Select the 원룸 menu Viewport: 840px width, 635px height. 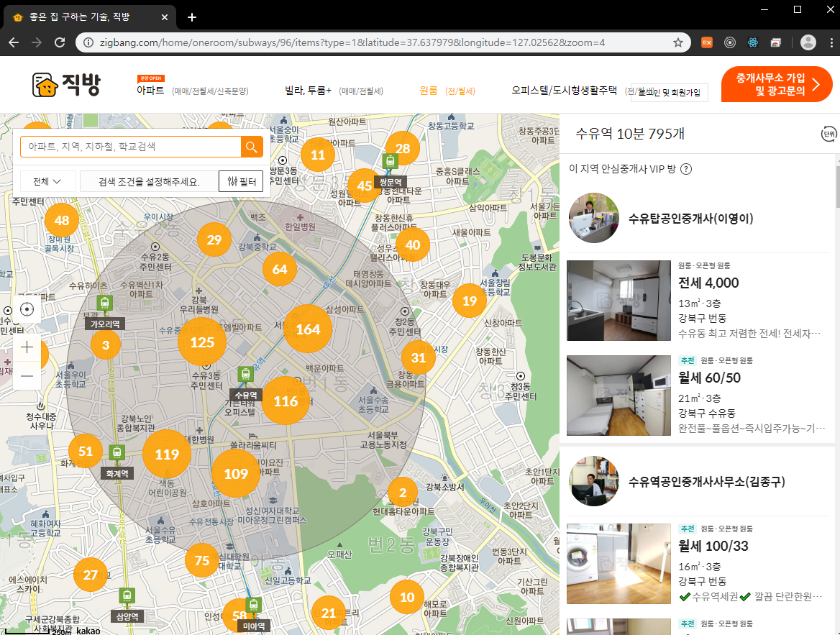(428, 91)
